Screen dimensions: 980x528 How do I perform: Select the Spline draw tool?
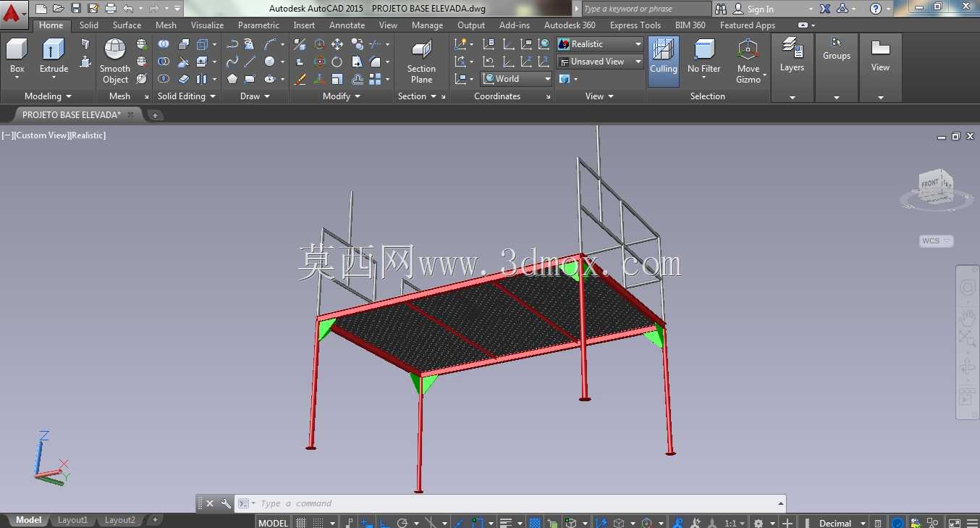click(232, 62)
